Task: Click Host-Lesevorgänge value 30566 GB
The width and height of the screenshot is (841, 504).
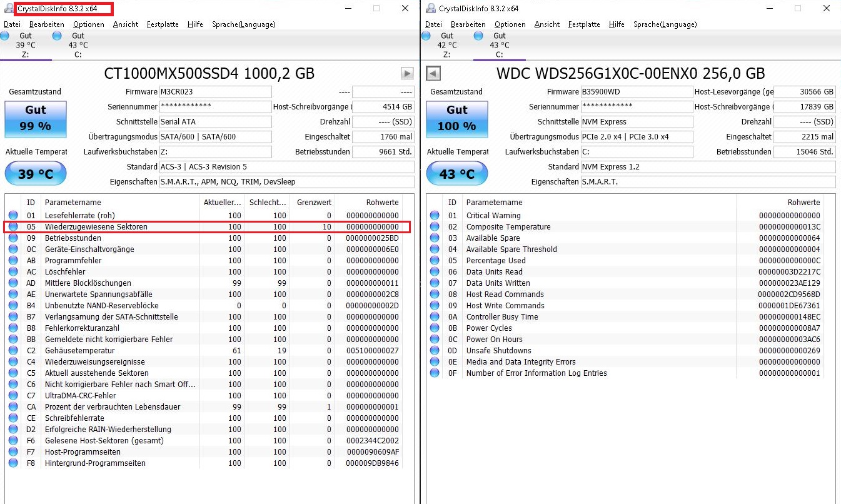Action: pos(805,92)
